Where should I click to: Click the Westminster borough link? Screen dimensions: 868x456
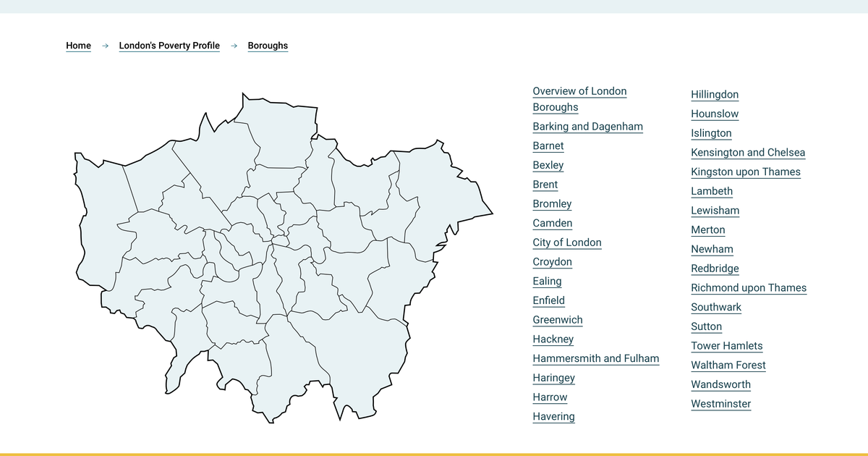pos(720,404)
